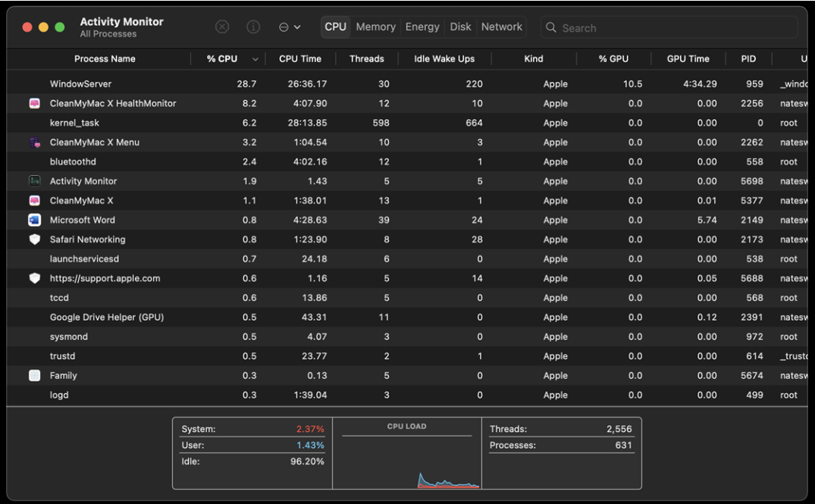The width and height of the screenshot is (815, 504).
Task: Click the 598 threads value for kernel_task
Action: coord(381,123)
